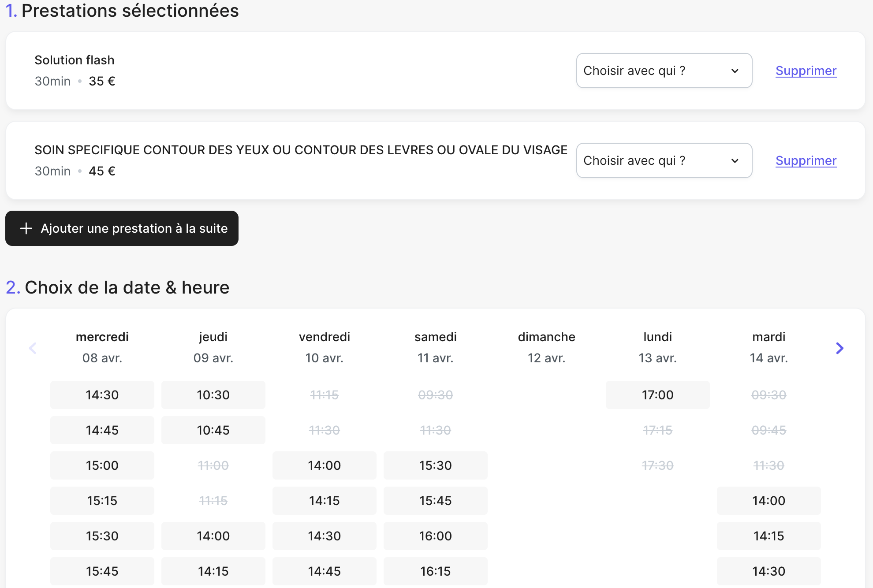Click the 14:45 slot on vendredi
The width and height of the screenshot is (873, 588).
coord(324,571)
